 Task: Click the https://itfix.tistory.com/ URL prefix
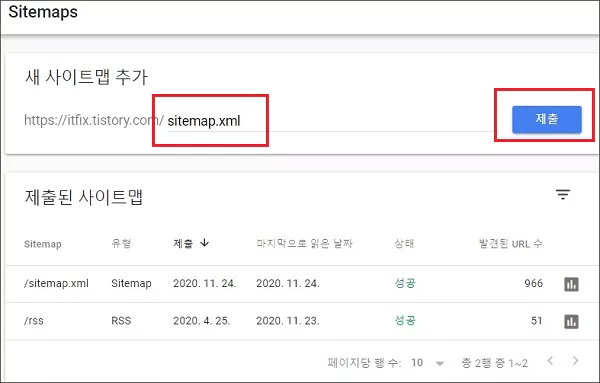tap(94, 120)
